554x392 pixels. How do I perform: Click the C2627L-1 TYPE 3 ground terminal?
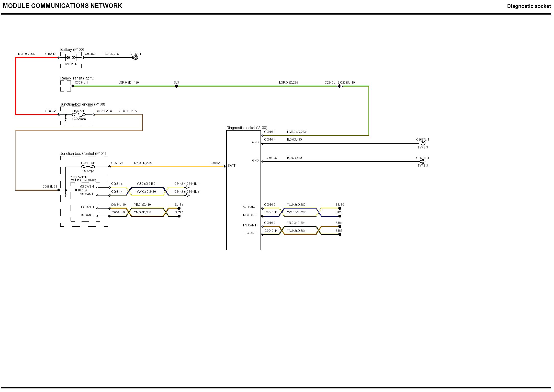click(x=423, y=143)
